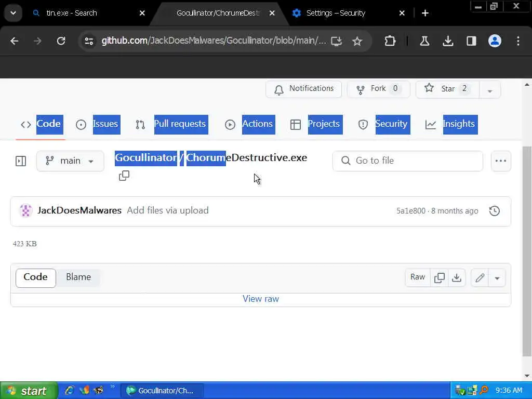
Task: View site information icon in address bar
Action: (x=89, y=41)
